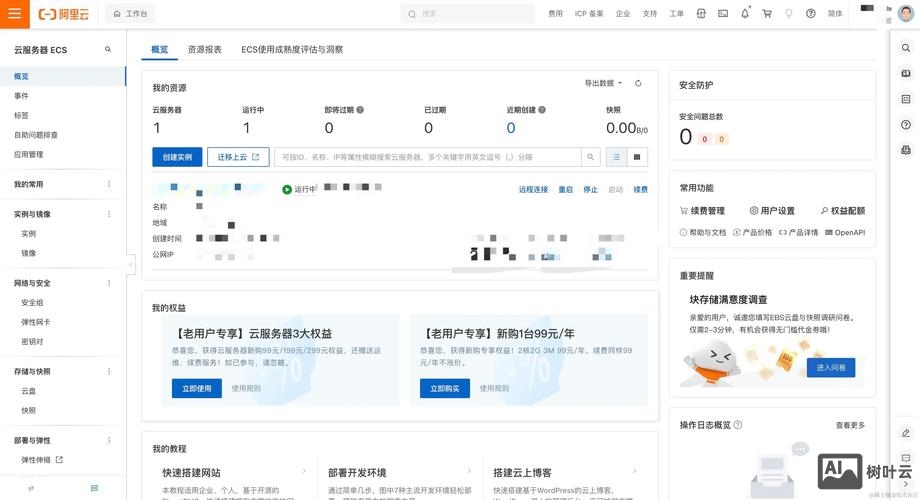Click the 立即购买 button

click(445, 388)
